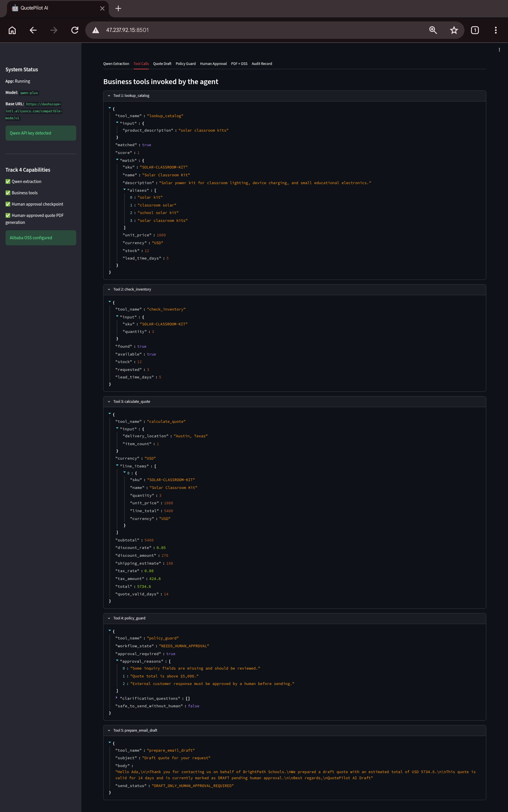Open the zoom magnifier in address bar

(433, 30)
